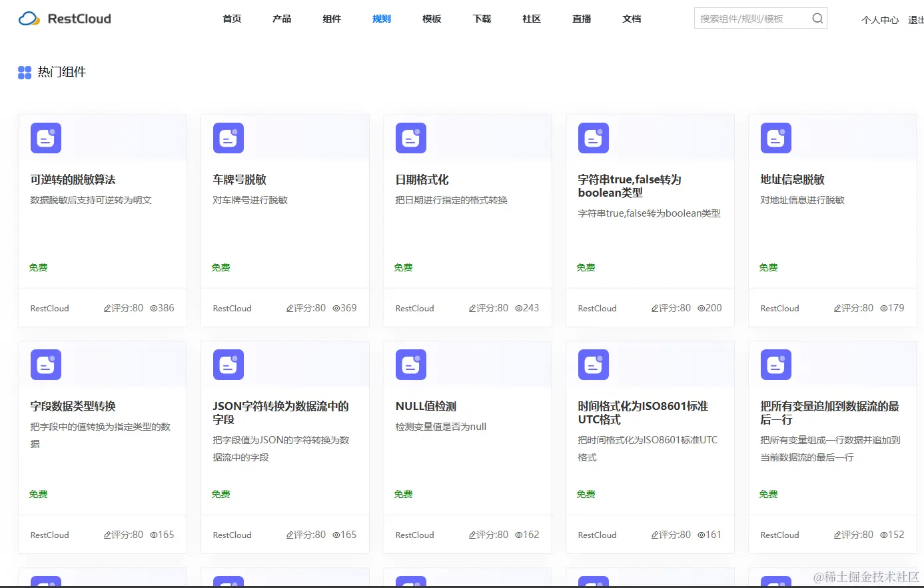Click the 字符串true,false转为boolean类型 card icon
This screenshot has height=588, width=924.
tap(594, 138)
